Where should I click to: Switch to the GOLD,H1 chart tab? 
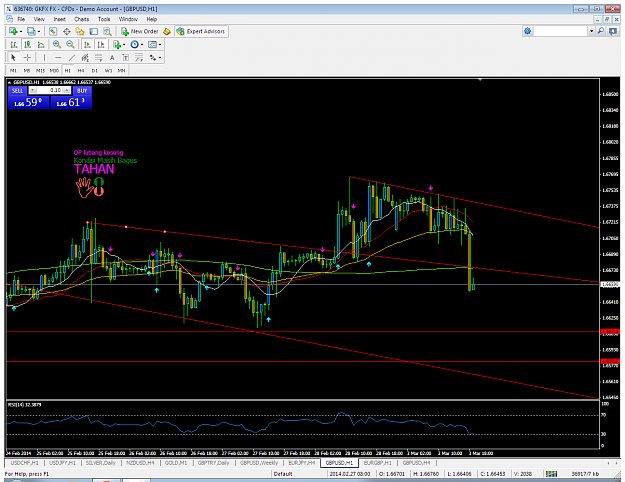point(176,463)
